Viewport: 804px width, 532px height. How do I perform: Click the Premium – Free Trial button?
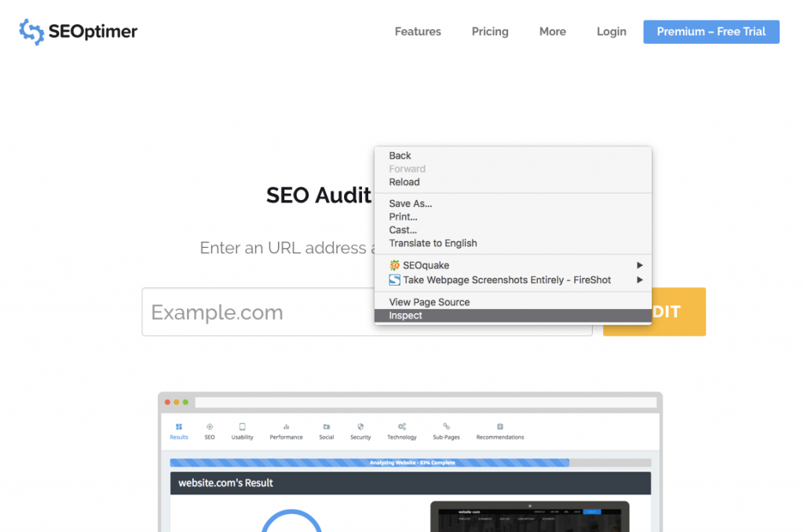pyautogui.click(x=711, y=31)
